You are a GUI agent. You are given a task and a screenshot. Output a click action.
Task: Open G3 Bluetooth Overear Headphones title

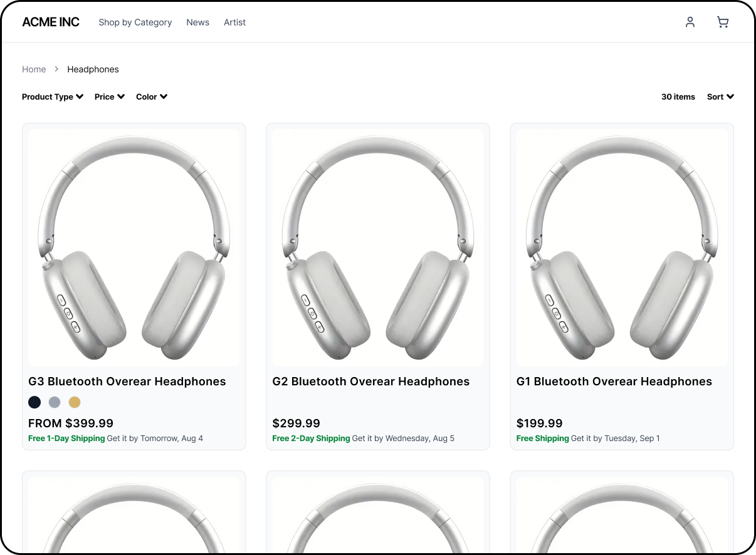127,381
